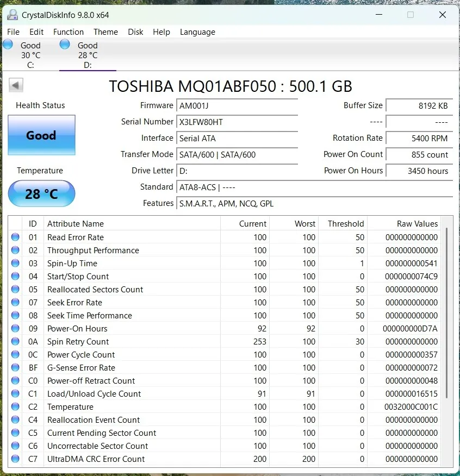Click the previous disk arrow button
This screenshot has height=476, width=460.
(16, 85)
